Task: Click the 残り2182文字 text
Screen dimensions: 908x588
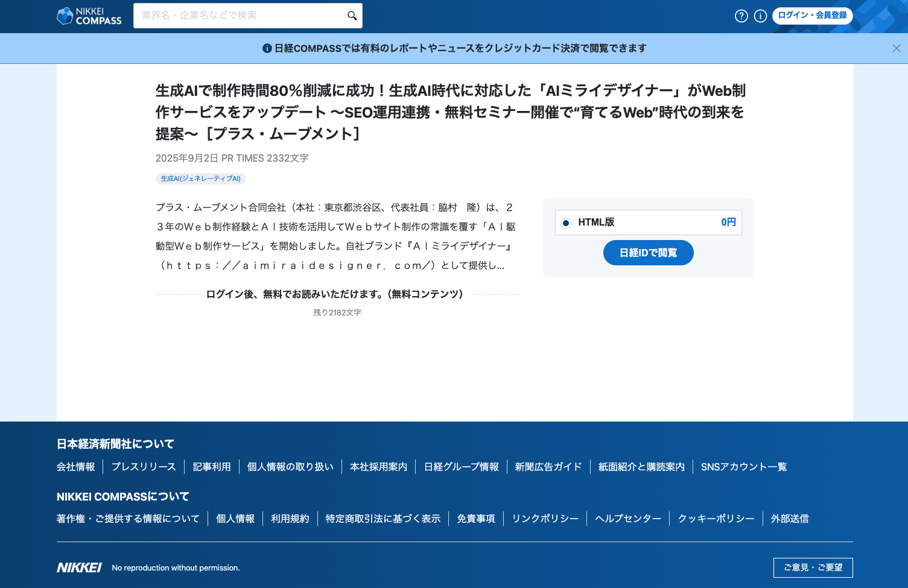Action: click(337, 312)
